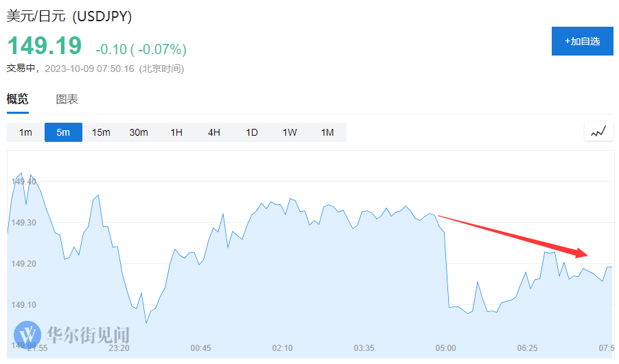Show the 1W weekly chart

[290, 132]
